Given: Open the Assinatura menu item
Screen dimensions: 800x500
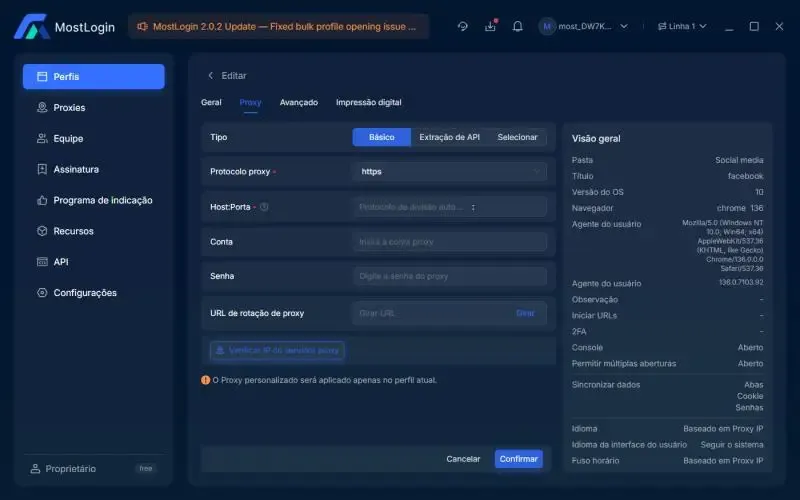Looking at the screenshot, I should (94, 169).
